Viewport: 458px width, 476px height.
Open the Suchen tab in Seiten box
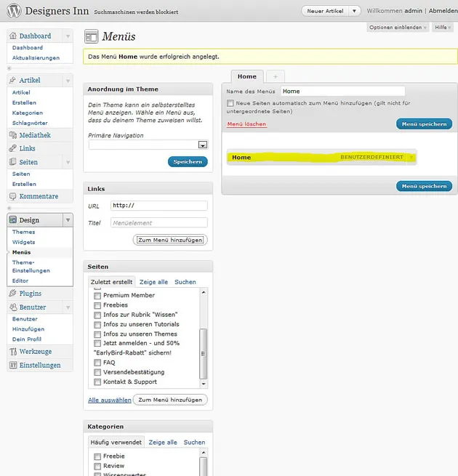click(x=185, y=282)
